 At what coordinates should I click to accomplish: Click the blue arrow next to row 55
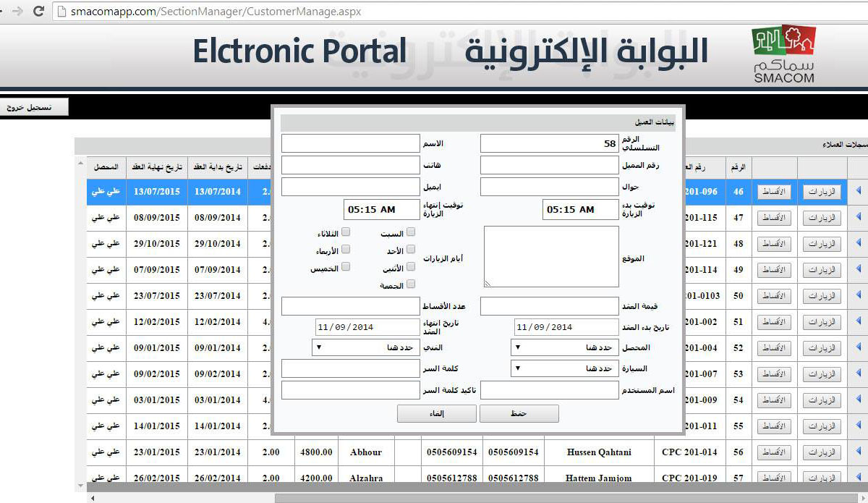[x=859, y=426]
